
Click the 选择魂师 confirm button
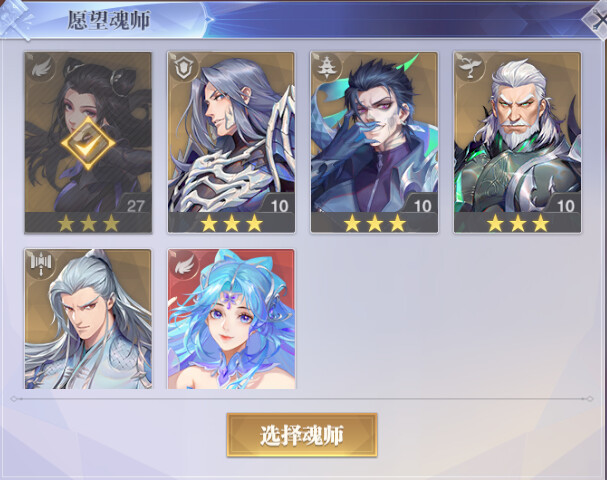pos(302,435)
